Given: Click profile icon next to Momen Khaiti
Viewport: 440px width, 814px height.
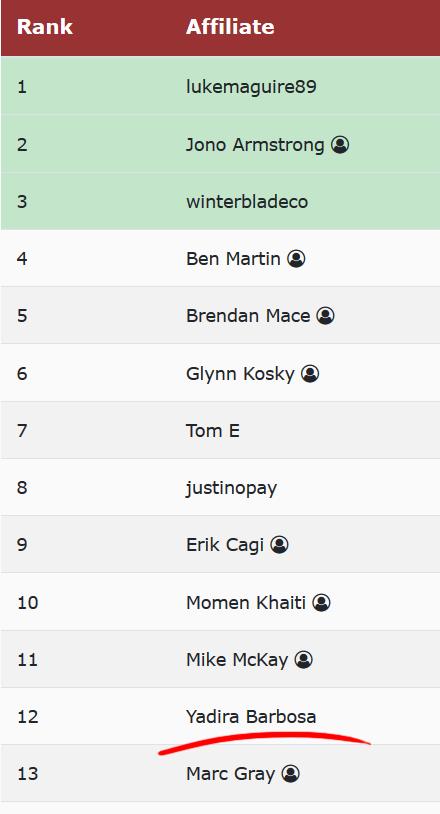Looking at the screenshot, I should point(321,603).
